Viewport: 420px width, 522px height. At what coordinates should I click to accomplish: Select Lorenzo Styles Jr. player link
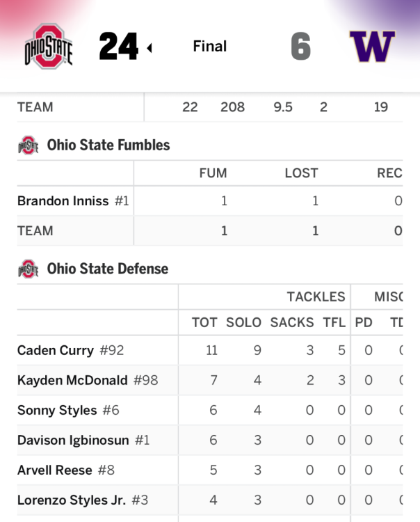click(x=72, y=500)
